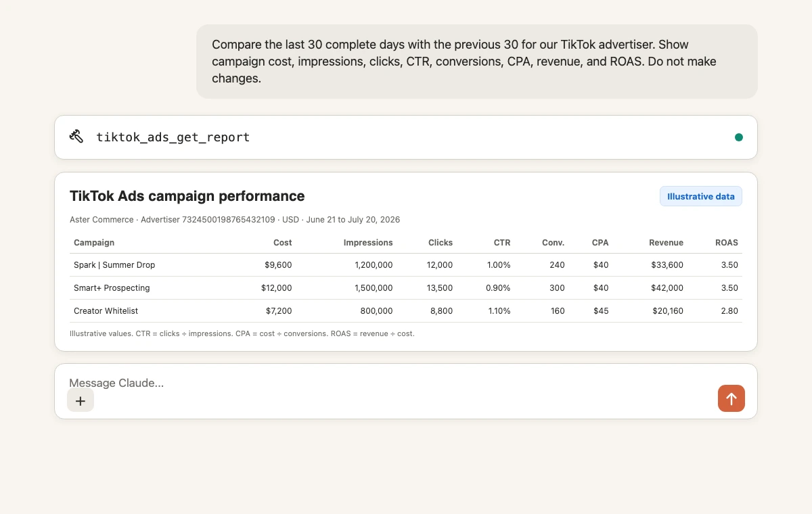Click the $45 CPA cell

(x=601, y=311)
